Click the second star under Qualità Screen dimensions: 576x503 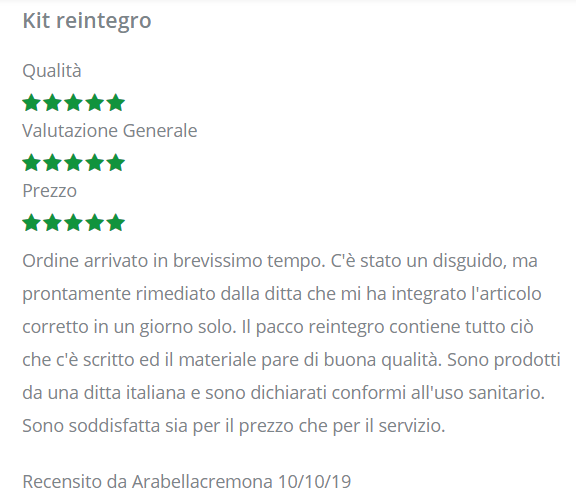coord(52,103)
